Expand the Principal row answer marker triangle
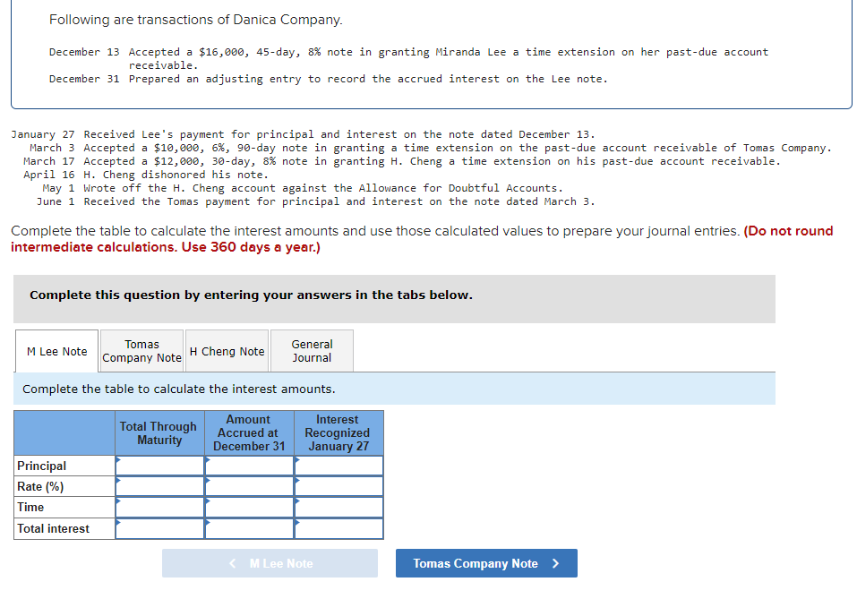Viewport: 857px width, 616px height. point(118,460)
